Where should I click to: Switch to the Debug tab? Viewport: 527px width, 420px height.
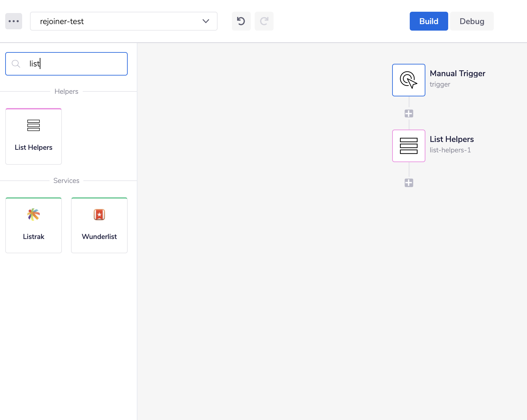472,21
